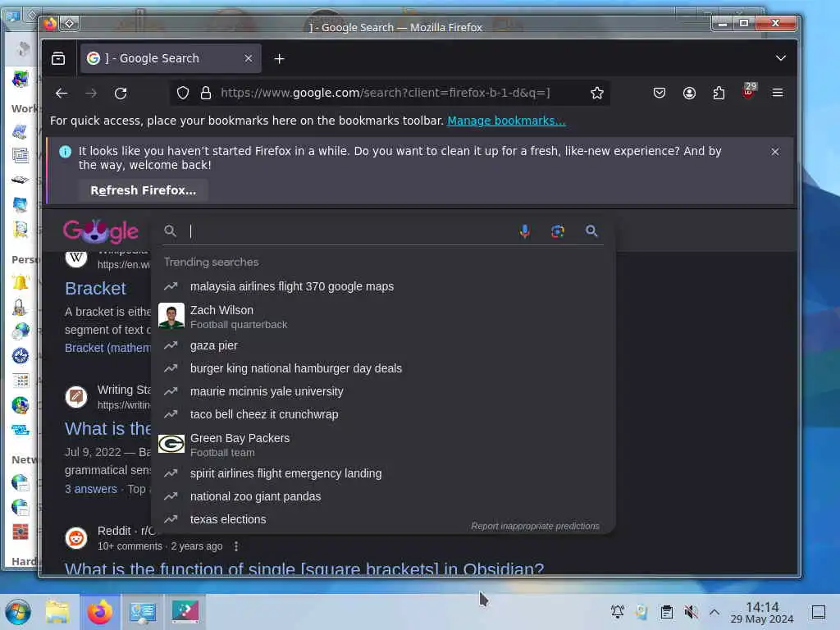
Task: Dismiss the Firefox welcome back notification
Action: click(x=774, y=152)
